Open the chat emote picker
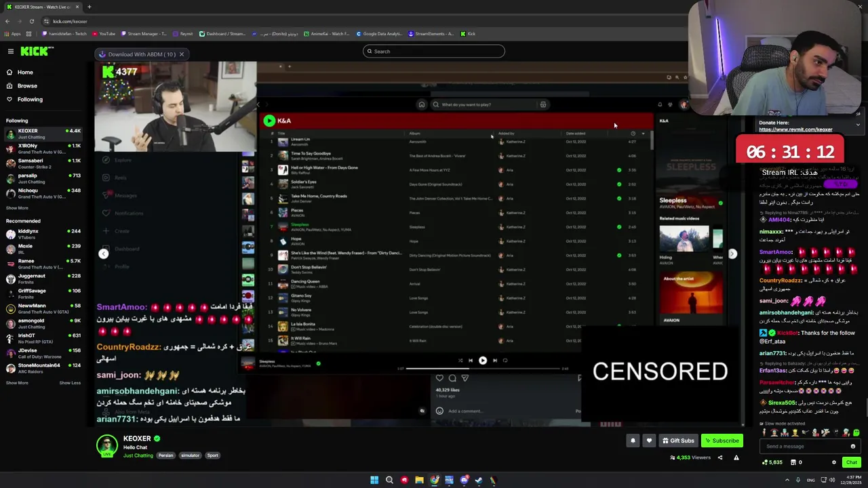The height and width of the screenshot is (488, 868). [x=853, y=446]
